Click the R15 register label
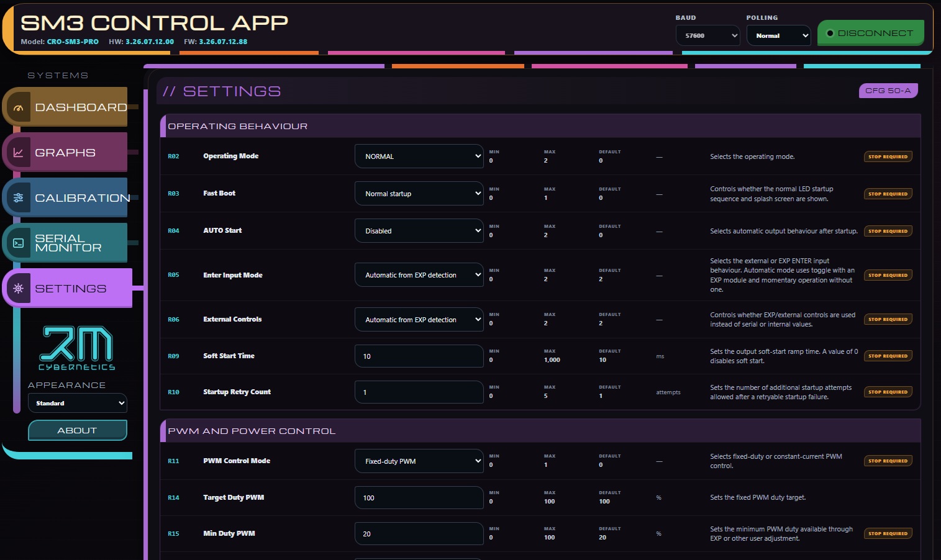The width and height of the screenshot is (941, 560). tap(173, 534)
